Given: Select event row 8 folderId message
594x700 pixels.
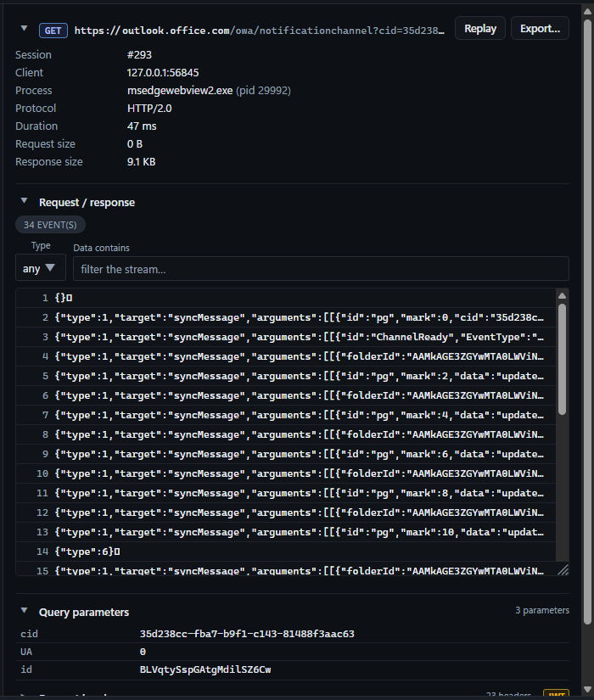Looking at the screenshot, I should click(x=286, y=434).
